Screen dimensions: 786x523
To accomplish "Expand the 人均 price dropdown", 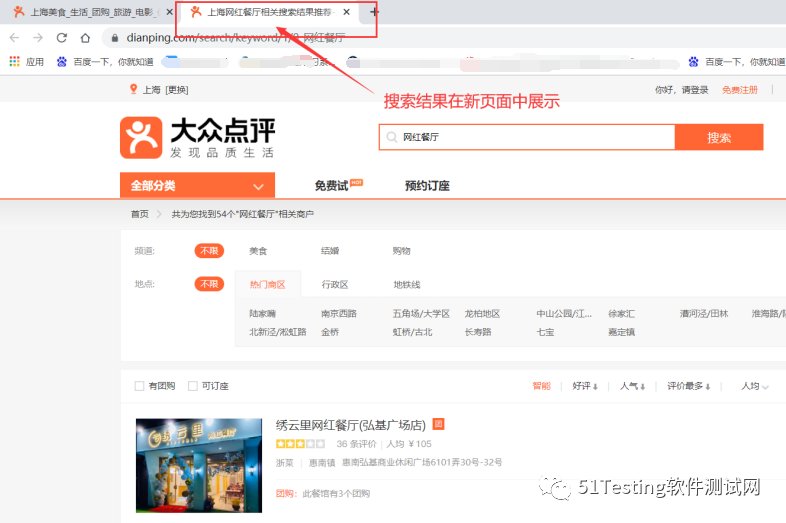I will [755, 386].
